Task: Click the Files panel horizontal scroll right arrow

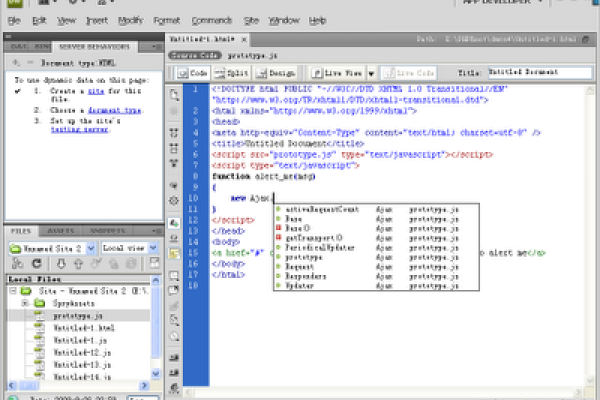Action: tap(145, 385)
